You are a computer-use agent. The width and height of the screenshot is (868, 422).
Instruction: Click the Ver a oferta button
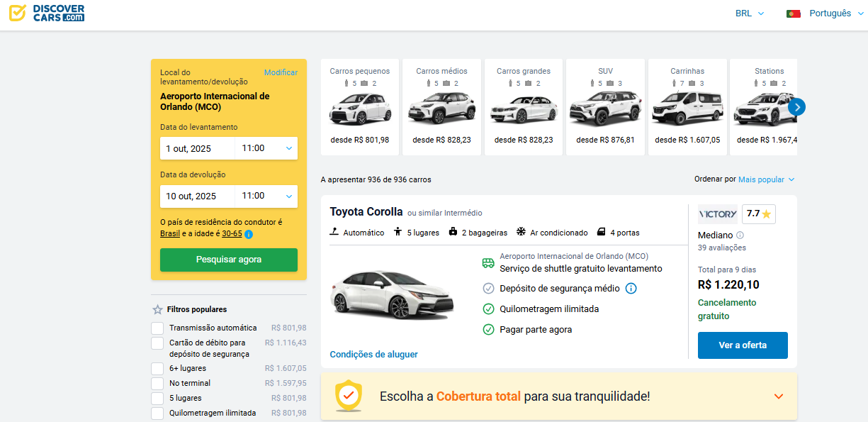[742, 345]
